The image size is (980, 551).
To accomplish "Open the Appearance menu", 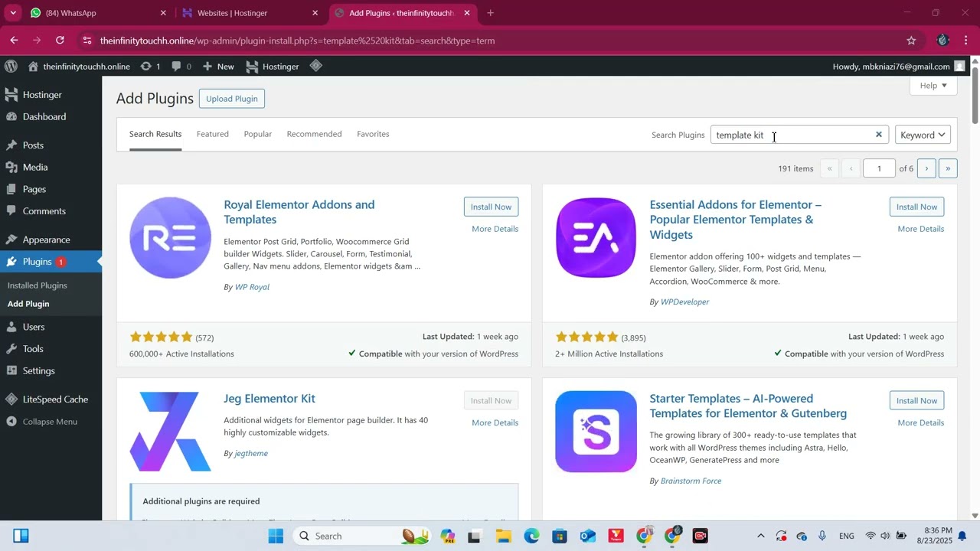I will click(x=51, y=240).
